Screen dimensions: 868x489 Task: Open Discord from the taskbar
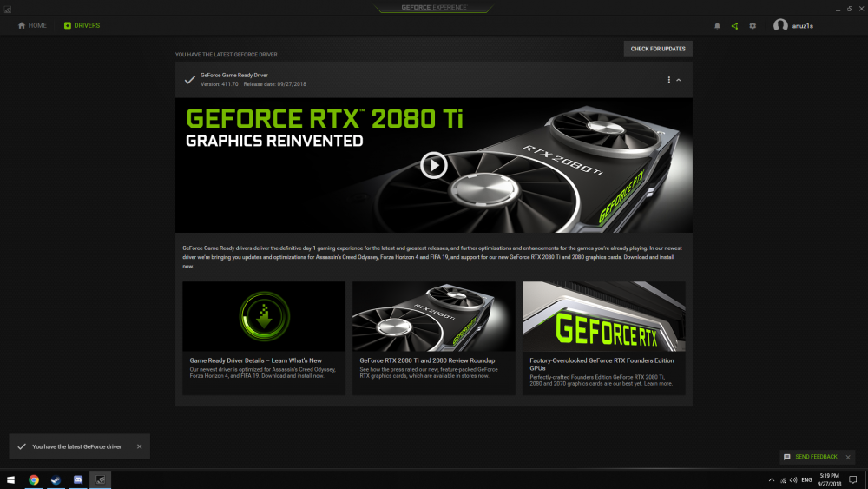(78, 479)
